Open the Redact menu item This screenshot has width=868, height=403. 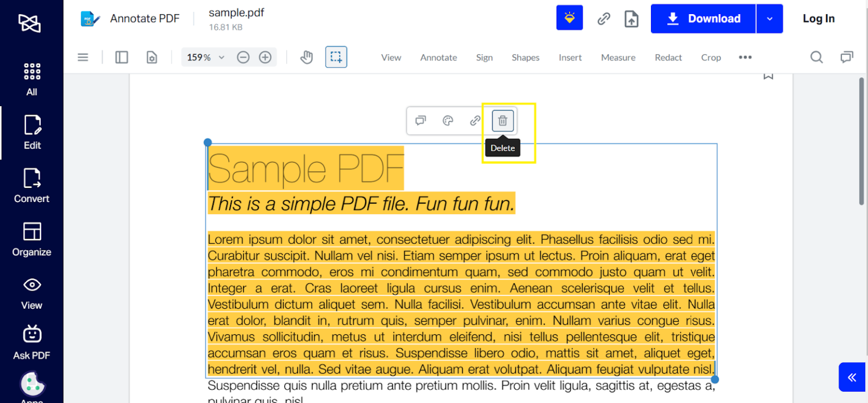668,57
